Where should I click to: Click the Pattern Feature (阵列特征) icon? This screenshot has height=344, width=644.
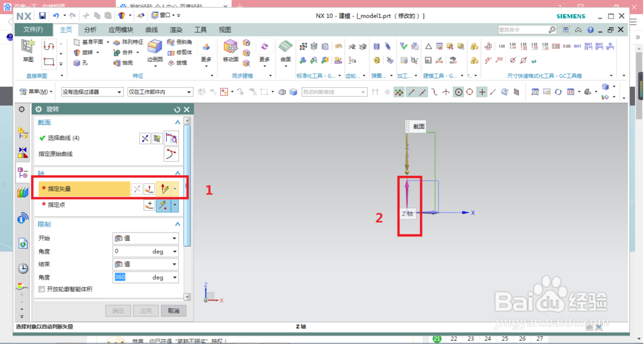117,42
